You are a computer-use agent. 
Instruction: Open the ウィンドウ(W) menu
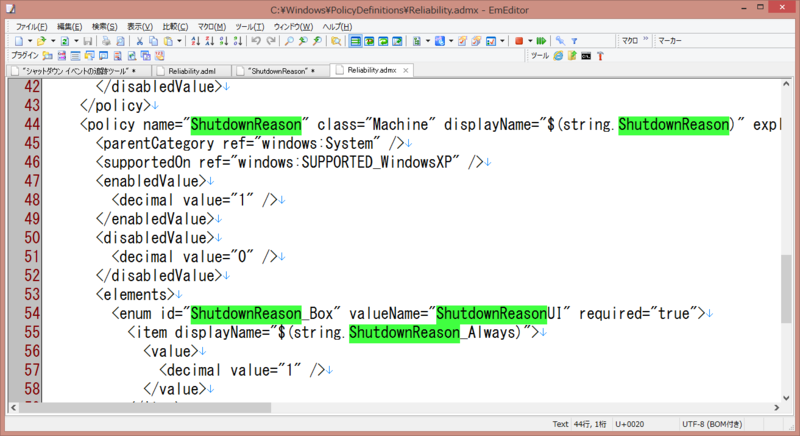pyautogui.click(x=293, y=27)
